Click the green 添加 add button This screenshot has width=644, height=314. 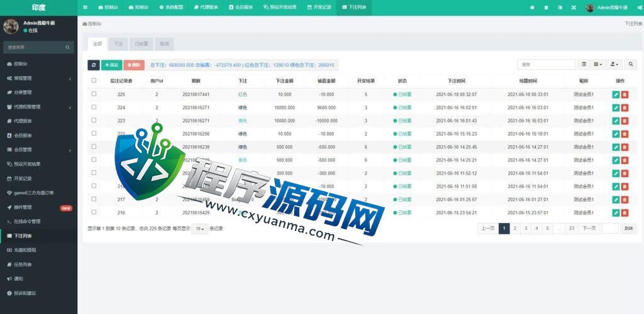click(x=112, y=65)
